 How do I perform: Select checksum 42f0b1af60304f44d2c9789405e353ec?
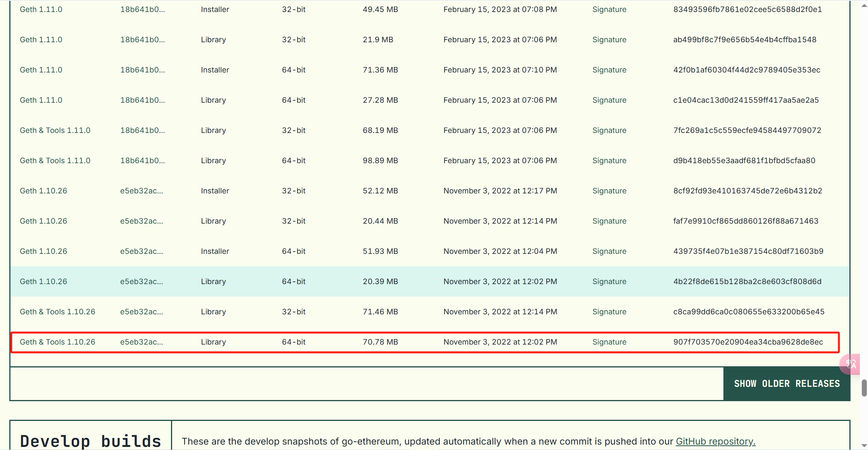pos(747,70)
